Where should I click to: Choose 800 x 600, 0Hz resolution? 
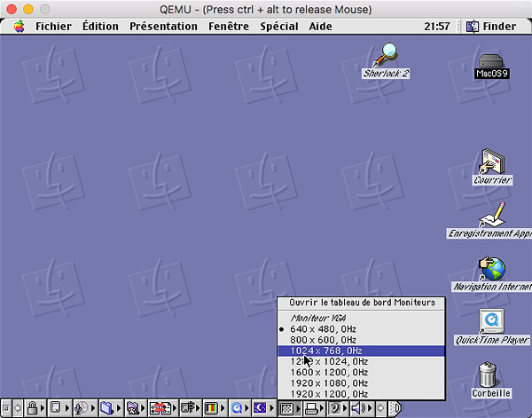361,340
